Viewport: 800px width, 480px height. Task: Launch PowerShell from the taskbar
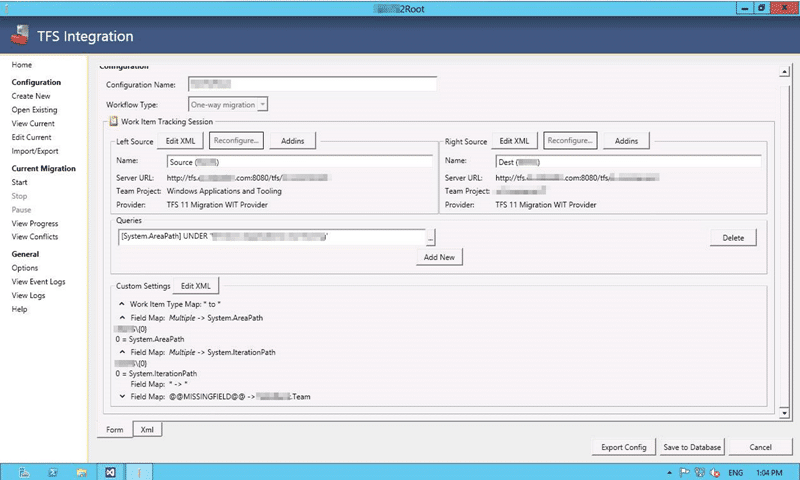53,472
